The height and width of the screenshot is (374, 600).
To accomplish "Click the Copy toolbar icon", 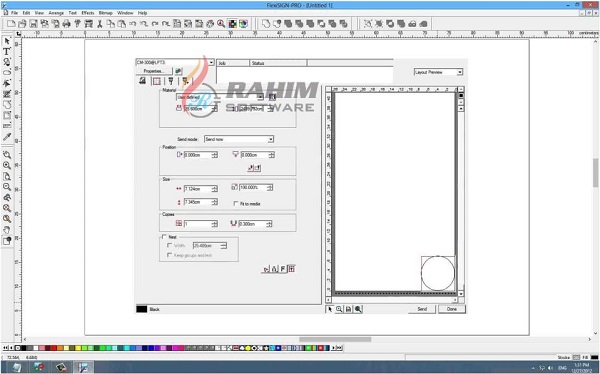I will point(111,24).
